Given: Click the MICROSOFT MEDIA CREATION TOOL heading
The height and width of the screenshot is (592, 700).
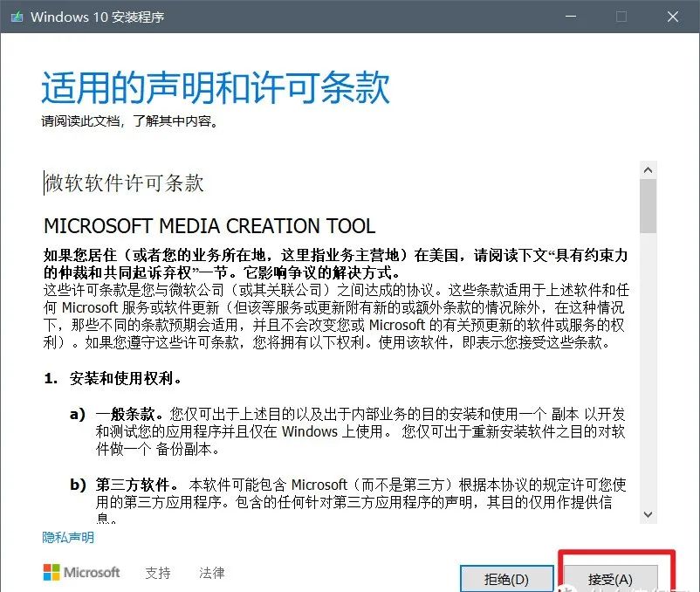Looking at the screenshot, I should tap(208, 225).
